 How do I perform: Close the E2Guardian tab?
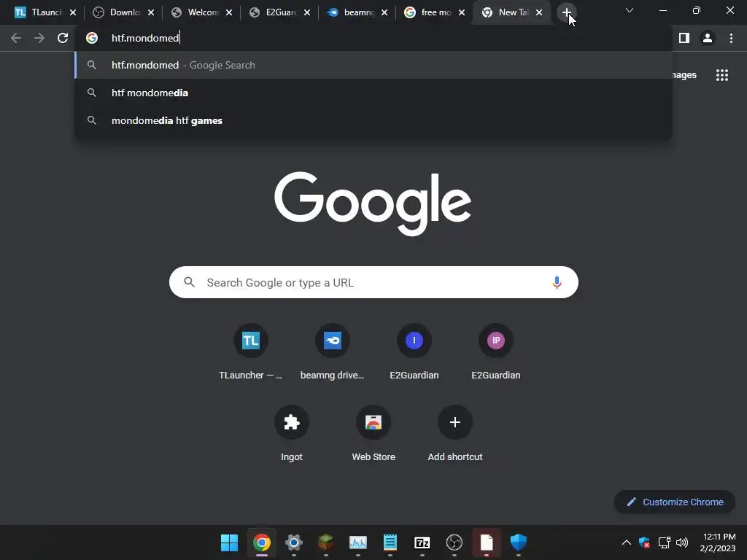pos(307,12)
